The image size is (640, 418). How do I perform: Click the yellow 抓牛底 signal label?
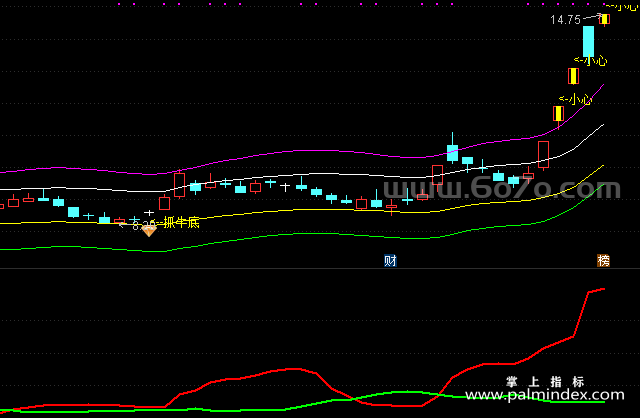click(181, 223)
